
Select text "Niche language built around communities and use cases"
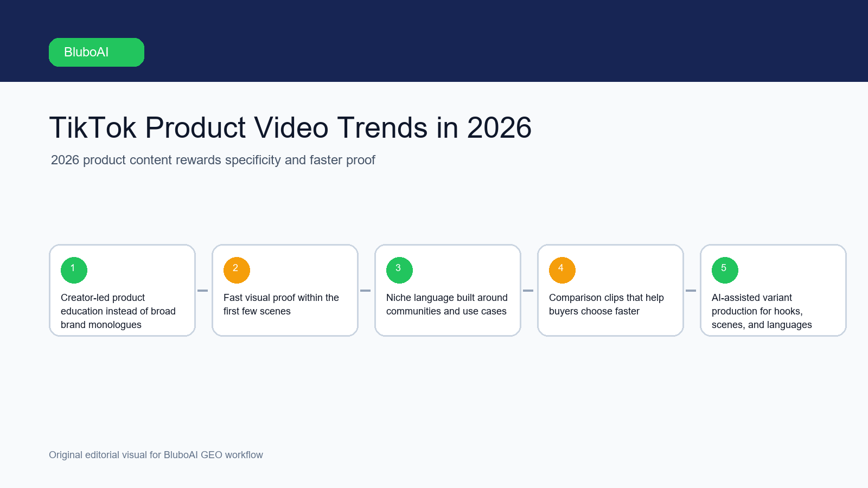pyautogui.click(x=447, y=304)
